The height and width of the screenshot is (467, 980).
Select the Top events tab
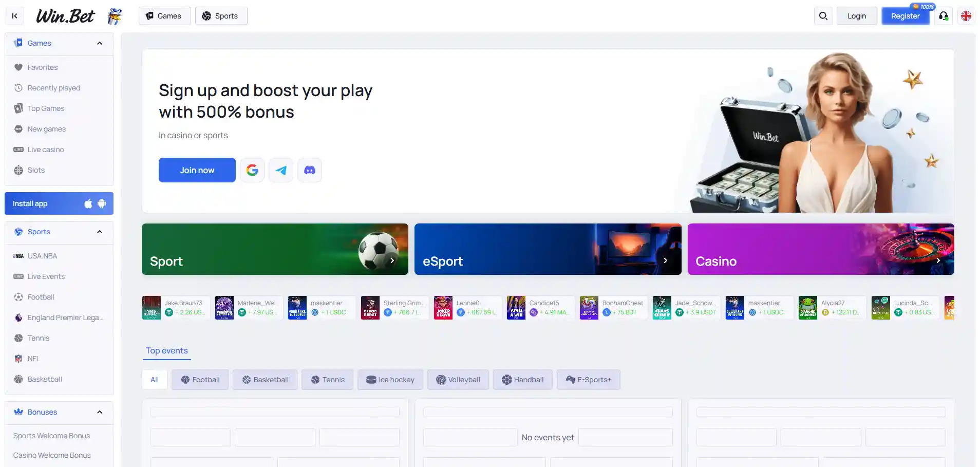click(167, 351)
